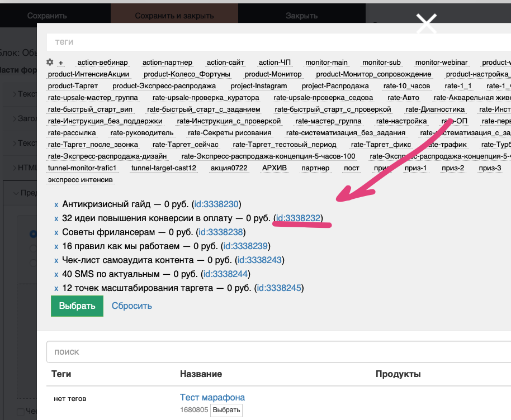Filter by the «project-Распродажа» tag

pyautogui.click(x=335, y=86)
